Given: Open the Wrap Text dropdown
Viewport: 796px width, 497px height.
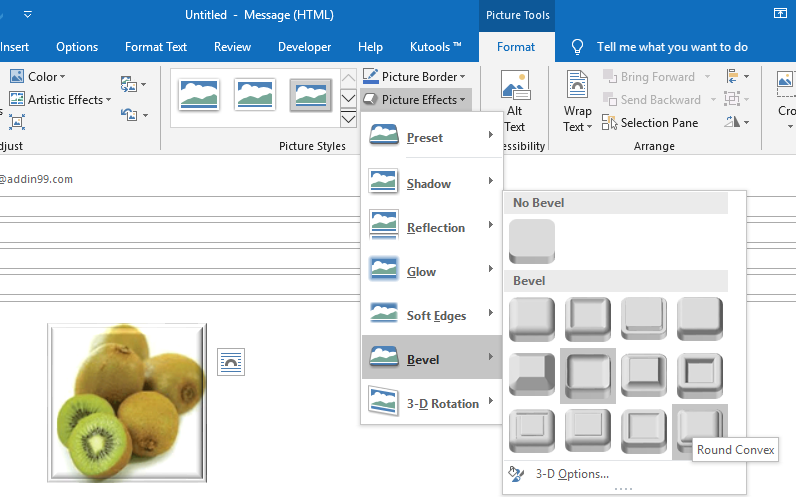Looking at the screenshot, I should pos(577,102).
